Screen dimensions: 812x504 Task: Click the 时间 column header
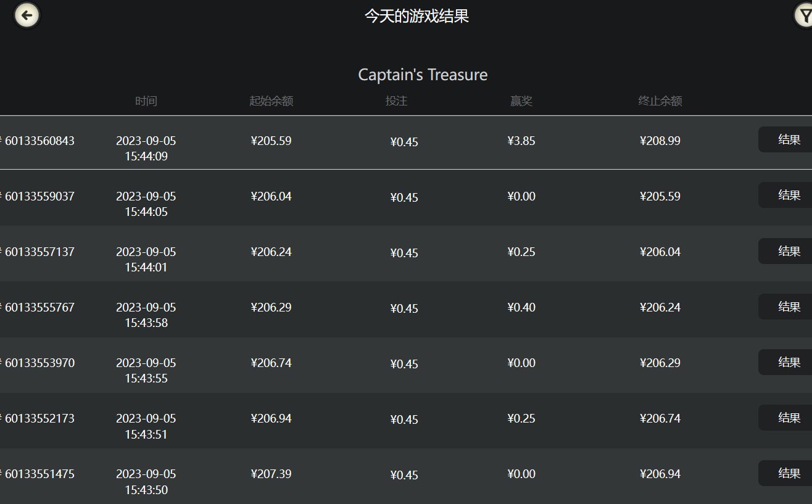(x=146, y=101)
